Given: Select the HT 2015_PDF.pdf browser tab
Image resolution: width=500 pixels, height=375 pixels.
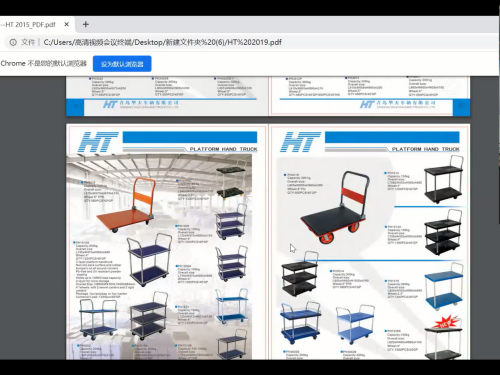Looking at the screenshot, I should [31, 24].
